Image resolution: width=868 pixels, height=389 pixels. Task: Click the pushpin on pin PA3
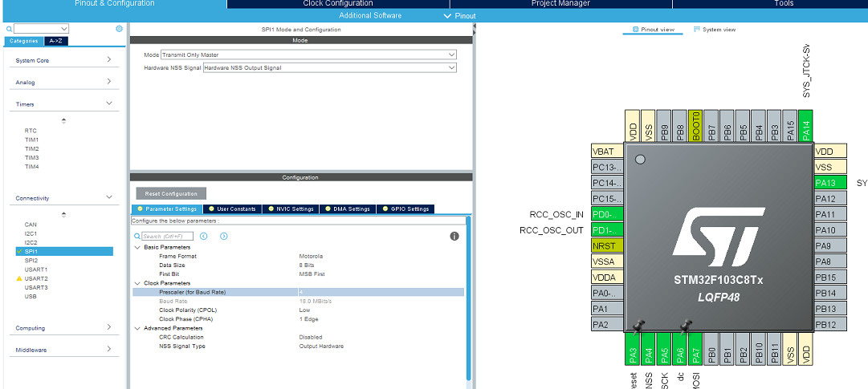(638, 326)
